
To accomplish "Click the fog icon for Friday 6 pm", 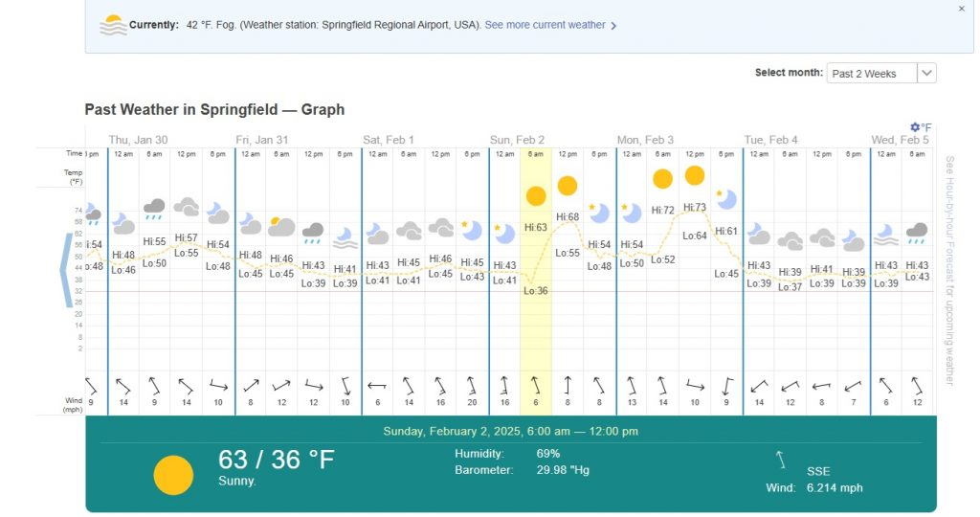I will (x=345, y=236).
